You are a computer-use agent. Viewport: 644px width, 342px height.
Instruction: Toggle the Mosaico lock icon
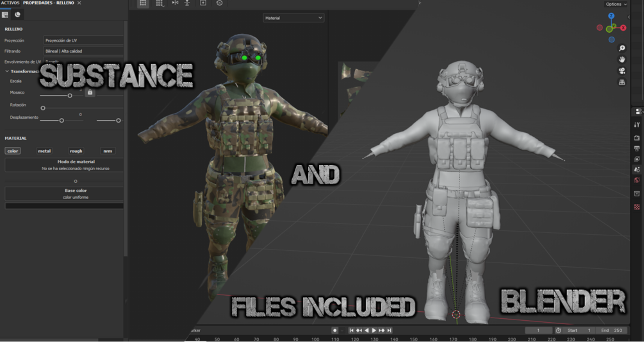pyautogui.click(x=90, y=92)
